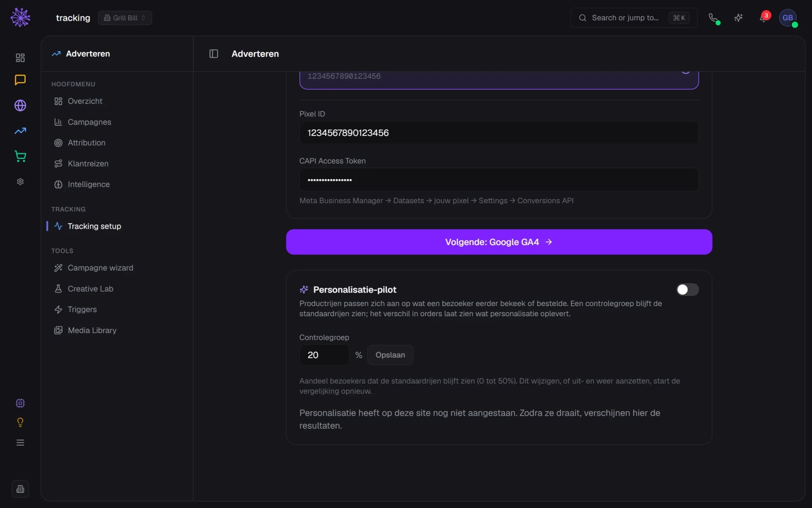The height and width of the screenshot is (508, 812).
Task: Click the Meta Business Manager path hint
Action: 436,201
